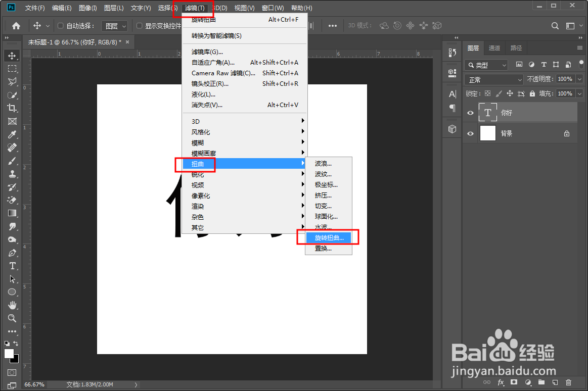Open 滤镜库(G)... filter gallery
The width and height of the screenshot is (588, 391).
point(245,52)
